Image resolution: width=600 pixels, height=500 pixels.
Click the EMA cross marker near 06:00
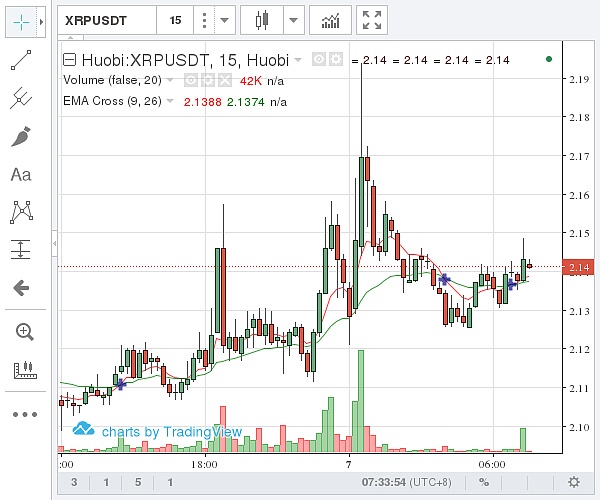pyautogui.click(x=512, y=284)
